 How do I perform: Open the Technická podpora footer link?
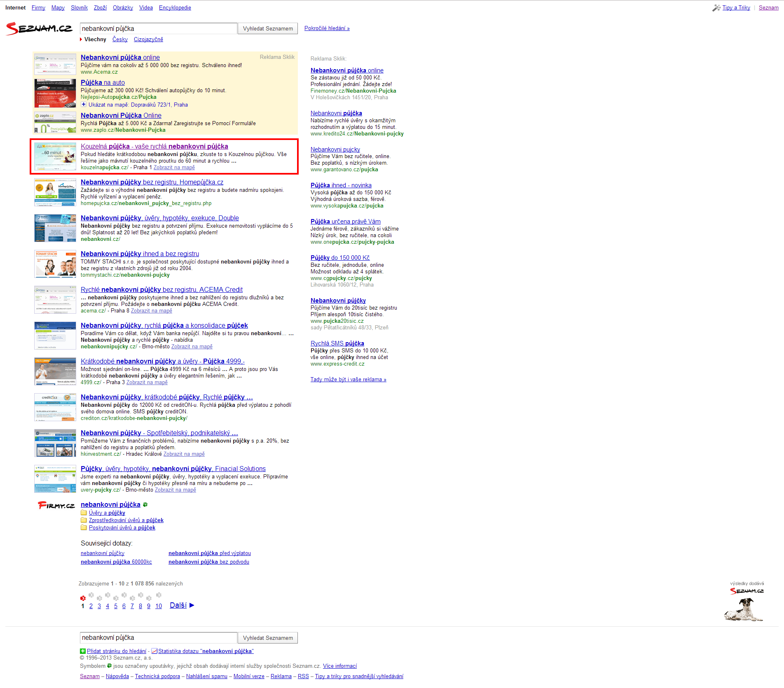[157, 676]
